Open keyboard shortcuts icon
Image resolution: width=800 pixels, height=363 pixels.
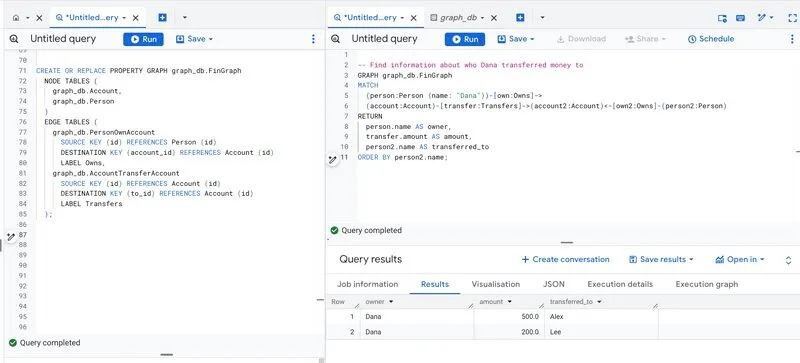(x=740, y=18)
